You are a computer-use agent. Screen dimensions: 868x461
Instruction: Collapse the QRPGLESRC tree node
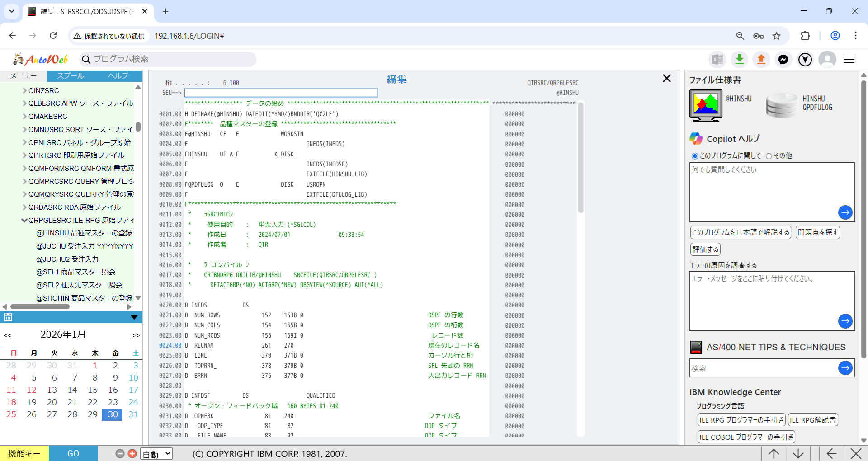[x=24, y=221]
